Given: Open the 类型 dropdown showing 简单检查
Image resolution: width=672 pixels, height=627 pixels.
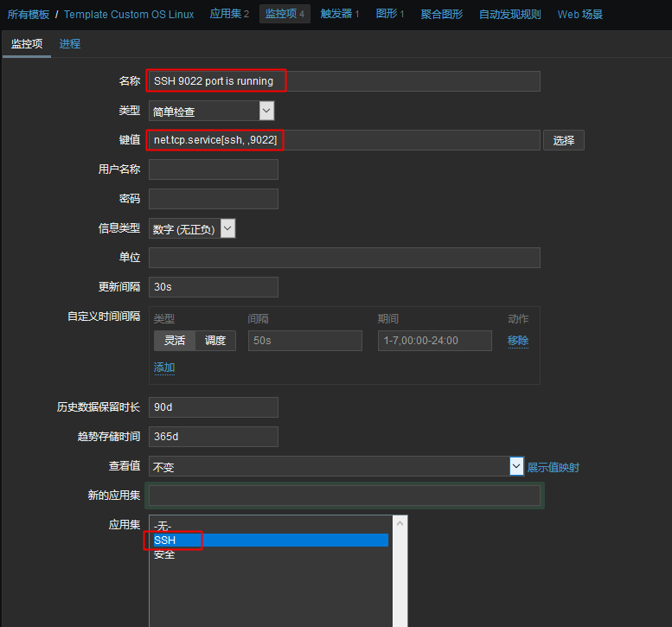Looking at the screenshot, I should tap(211, 111).
